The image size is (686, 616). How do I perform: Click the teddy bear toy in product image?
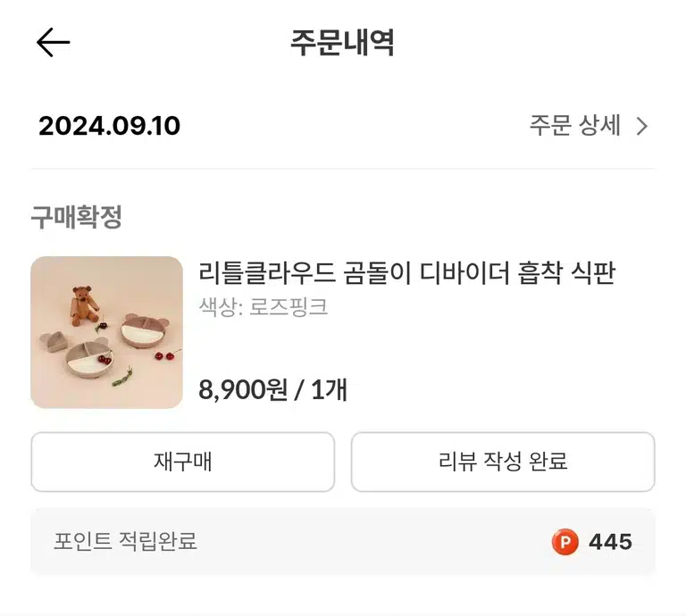(84, 306)
